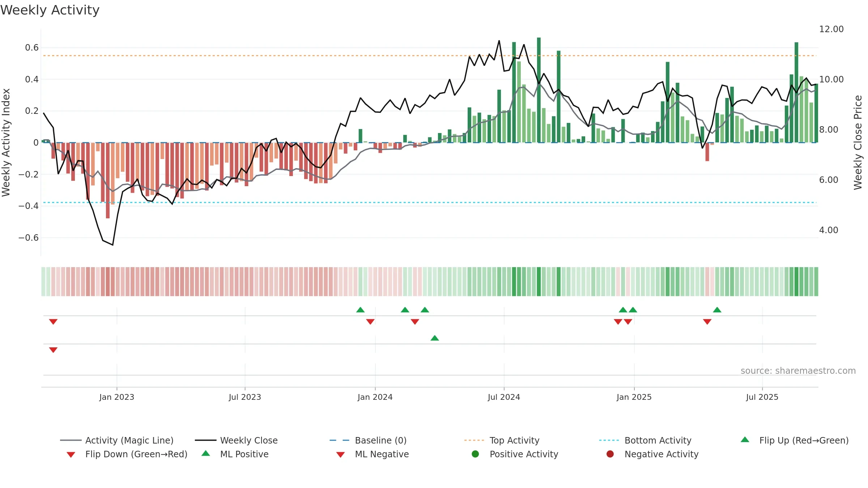868x488 pixels.
Task: Click the 8.00 price axis tick
Action: point(829,129)
